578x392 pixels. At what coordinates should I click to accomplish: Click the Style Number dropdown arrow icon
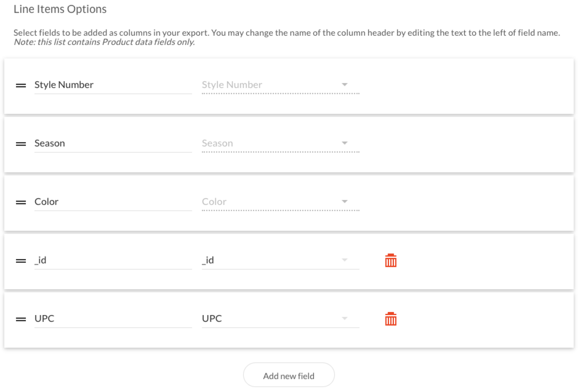(x=345, y=84)
